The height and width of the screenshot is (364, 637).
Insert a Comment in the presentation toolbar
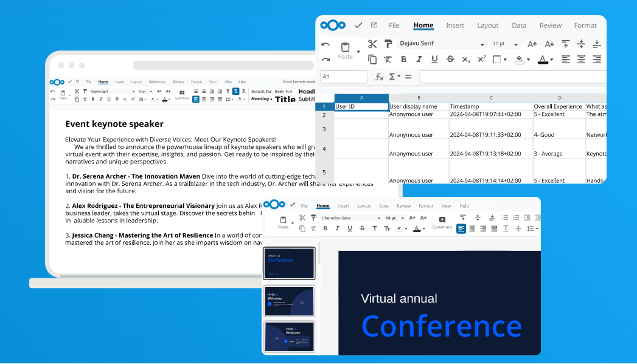click(442, 222)
